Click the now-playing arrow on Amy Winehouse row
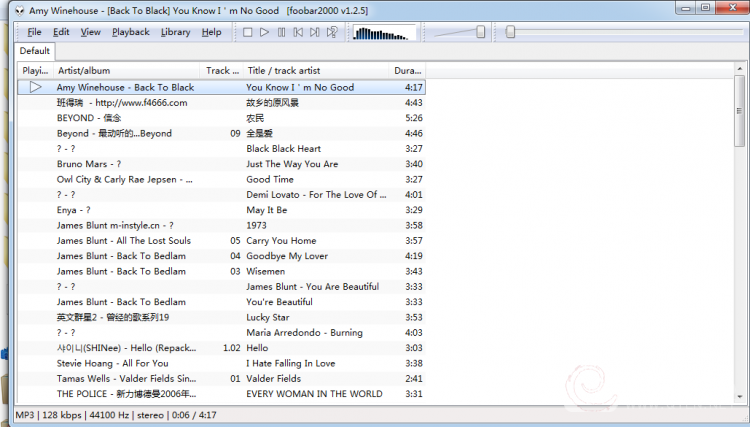Image resolution: width=750 pixels, height=427 pixels. (36, 87)
